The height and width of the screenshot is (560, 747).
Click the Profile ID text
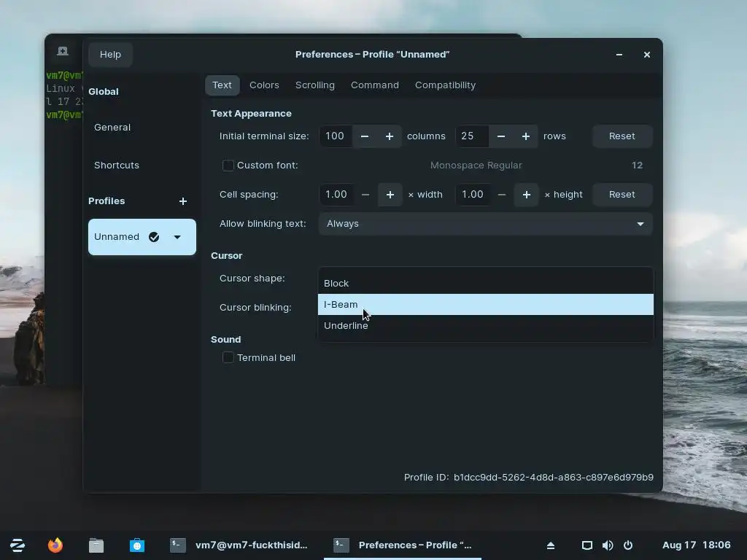click(x=528, y=477)
